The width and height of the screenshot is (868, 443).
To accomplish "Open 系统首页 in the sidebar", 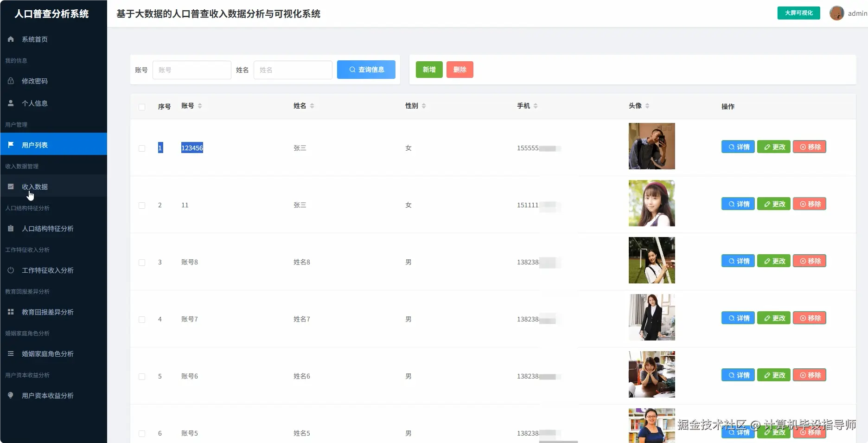I will tap(53, 39).
